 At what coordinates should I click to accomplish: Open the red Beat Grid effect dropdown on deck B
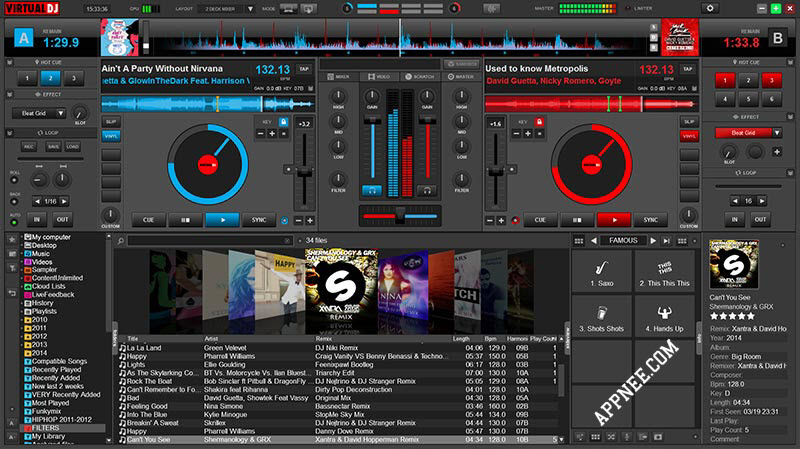click(777, 133)
